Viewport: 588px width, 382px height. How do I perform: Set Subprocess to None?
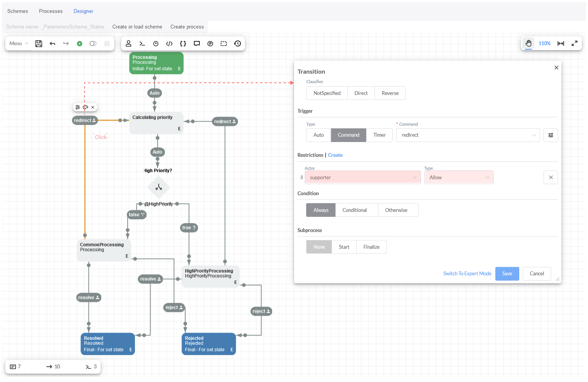point(319,247)
